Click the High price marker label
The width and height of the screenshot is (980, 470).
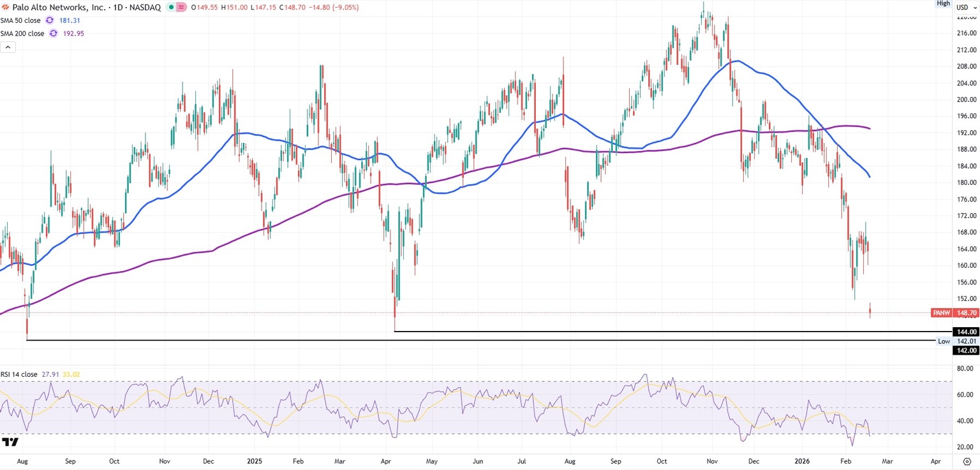tap(943, 3)
